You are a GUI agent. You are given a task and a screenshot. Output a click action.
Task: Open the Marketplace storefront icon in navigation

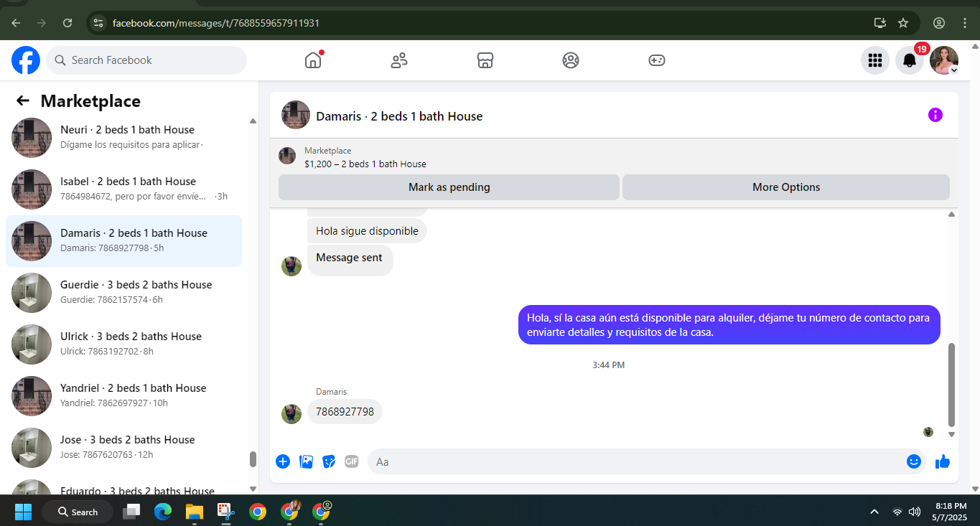coord(485,60)
